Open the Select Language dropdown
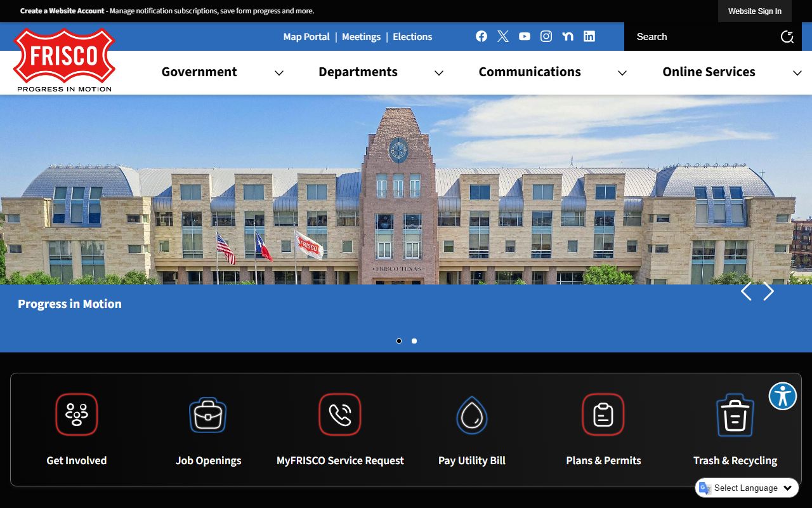Viewport: 812px width, 508px height. (x=747, y=488)
